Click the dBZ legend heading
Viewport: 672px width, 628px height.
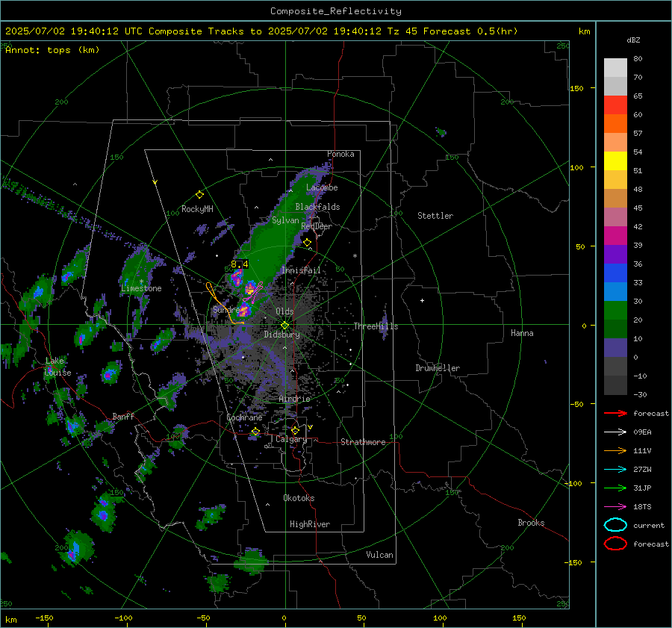pyautogui.click(x=633, y=40)
